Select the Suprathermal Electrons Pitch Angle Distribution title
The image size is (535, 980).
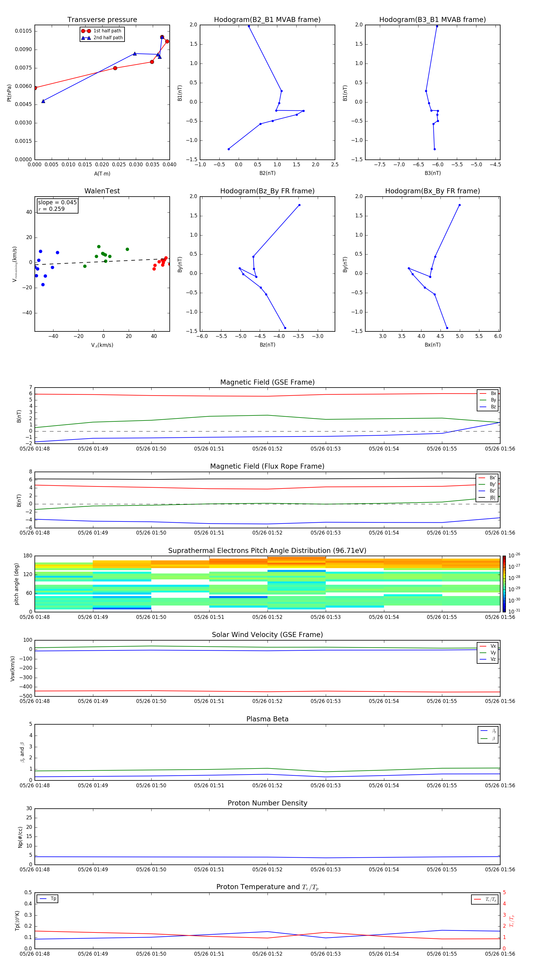267,551
